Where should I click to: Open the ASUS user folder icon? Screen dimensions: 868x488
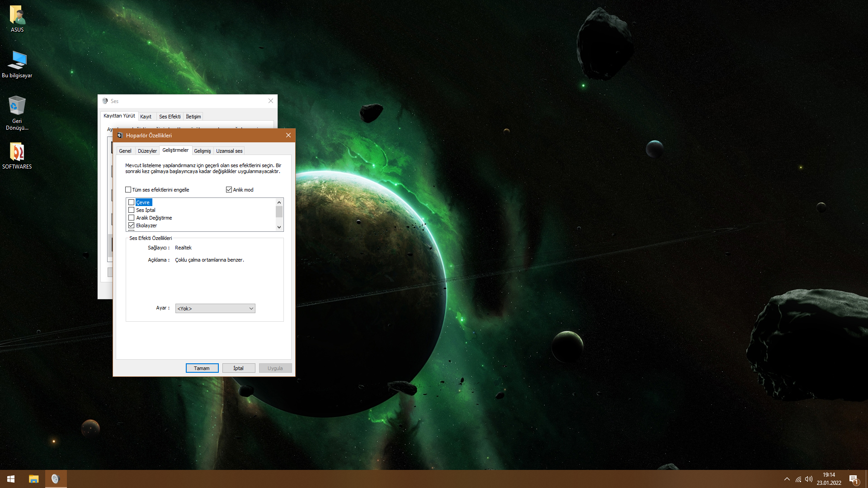click(17, 15)
